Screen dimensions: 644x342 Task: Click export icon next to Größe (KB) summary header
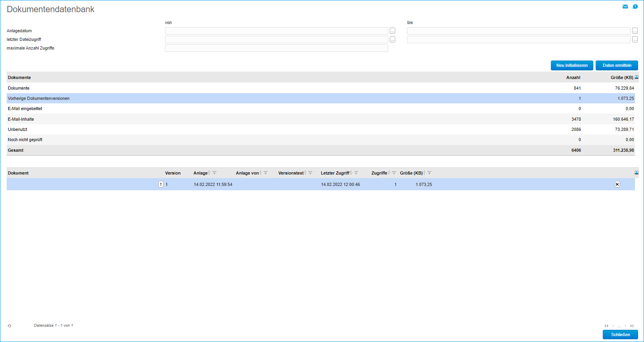click(637, 77)
